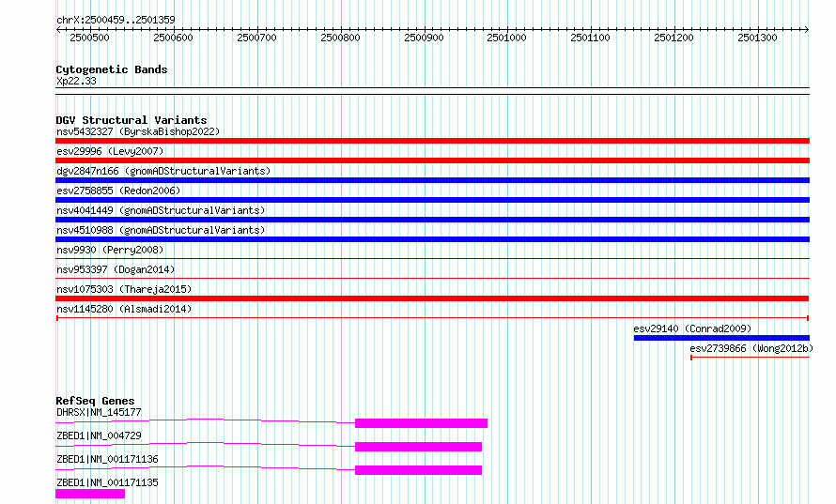
Task: Open transcript ZBED1|NM_001171135 label
Action: point(107,482)
